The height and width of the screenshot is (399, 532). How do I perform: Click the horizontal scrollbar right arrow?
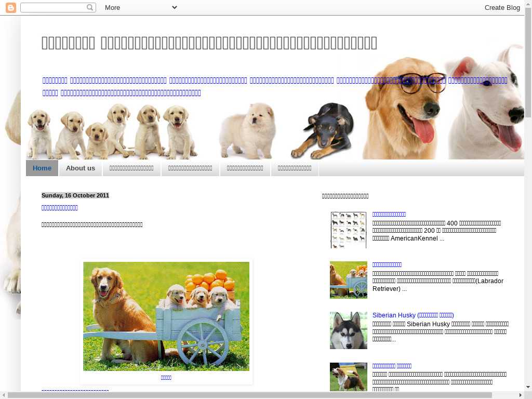(521, 395)
